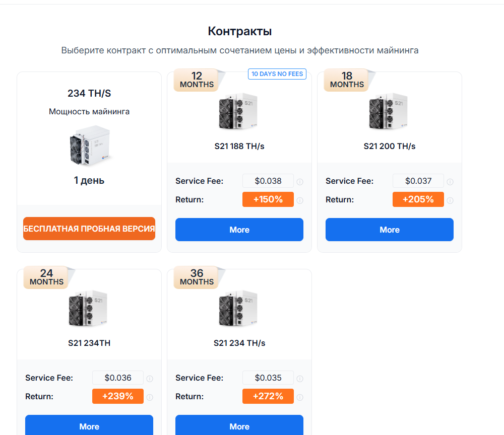504x435 pixels.
Task: Click the 10 DAYS NO FEES badge
Action: (277, 74)
